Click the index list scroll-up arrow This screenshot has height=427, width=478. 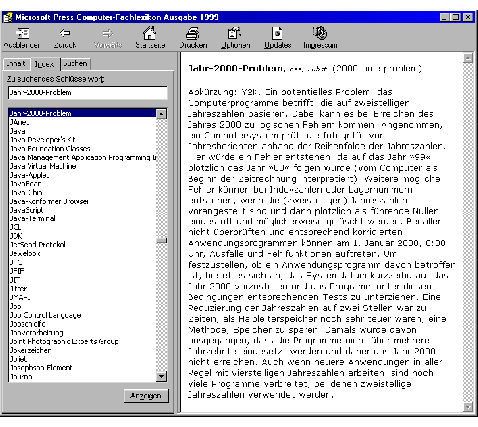pos(161,114)
